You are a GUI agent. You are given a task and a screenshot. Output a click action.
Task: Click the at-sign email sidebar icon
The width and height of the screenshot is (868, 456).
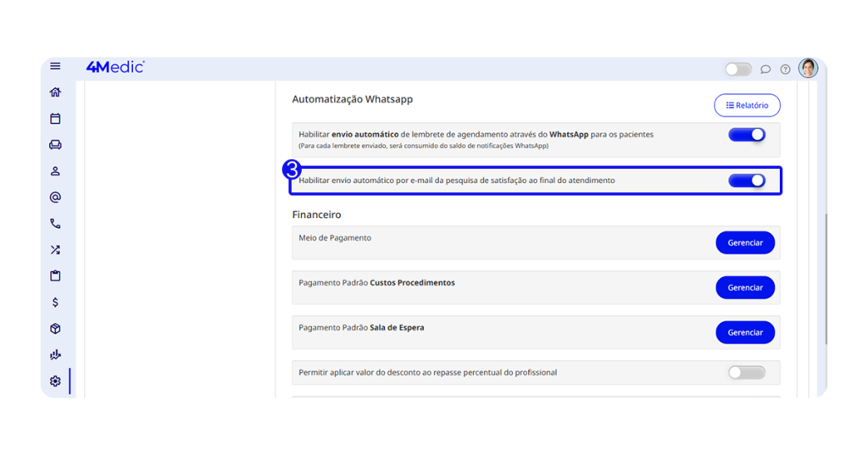(55, 197)
